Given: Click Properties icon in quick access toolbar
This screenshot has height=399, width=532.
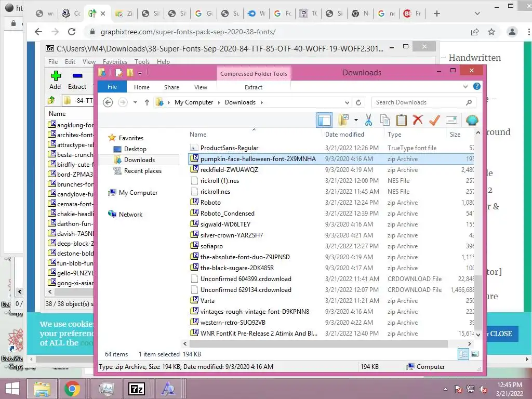Looking at the screenshot, I should (x=119, y=73).
